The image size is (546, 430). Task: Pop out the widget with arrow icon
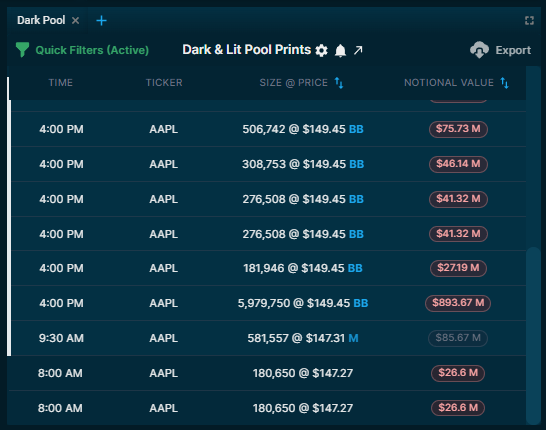[358, 50]
